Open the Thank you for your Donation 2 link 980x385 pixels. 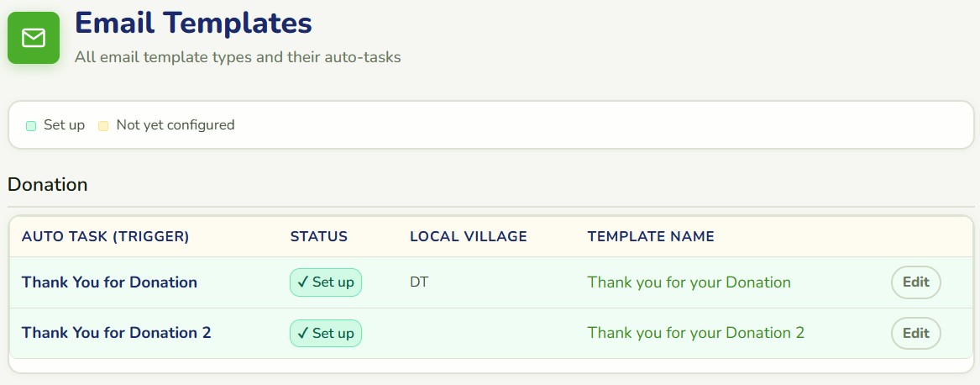click(695, 333)
